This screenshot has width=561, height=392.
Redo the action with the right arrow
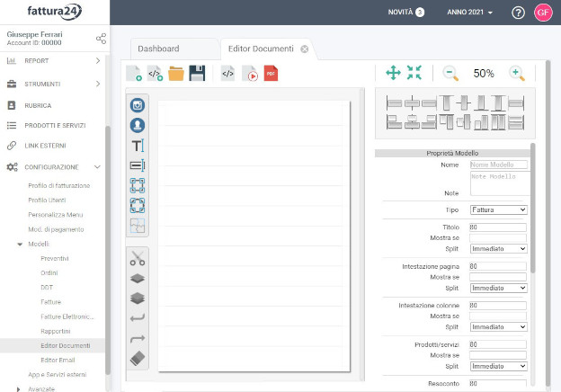tap(138, 338)
